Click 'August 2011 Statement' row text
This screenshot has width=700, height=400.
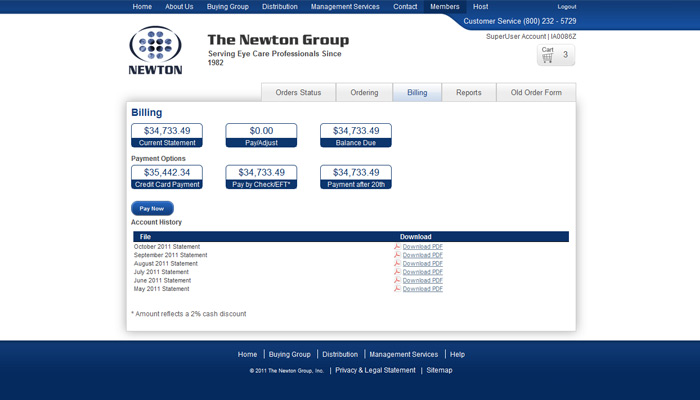tap(166, 263)
